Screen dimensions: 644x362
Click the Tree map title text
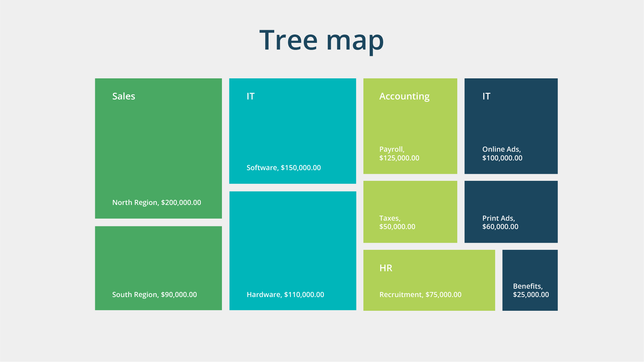click(x=321, y=40)
